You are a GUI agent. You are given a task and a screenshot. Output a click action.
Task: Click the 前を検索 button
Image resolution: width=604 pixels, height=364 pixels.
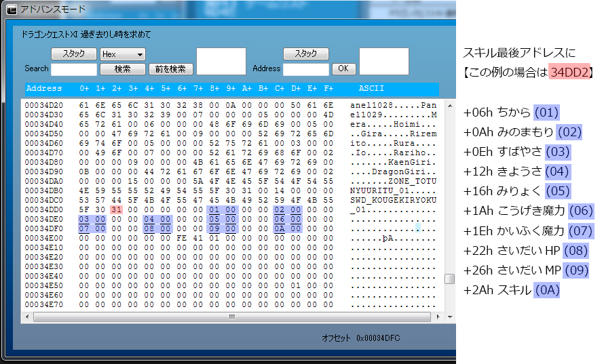170,69
